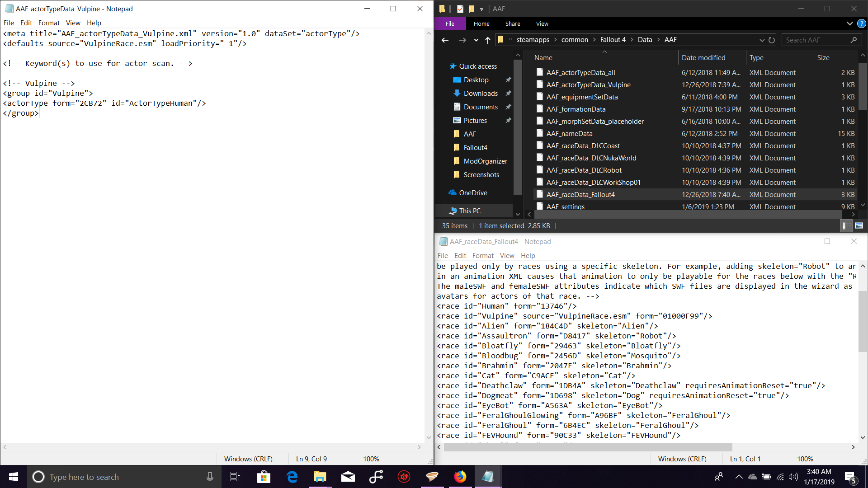Open Help menu in Vulpine Notepad
The height and width of the screenshot is (488, 868).
pyautogui.click(x=94, y=23)
